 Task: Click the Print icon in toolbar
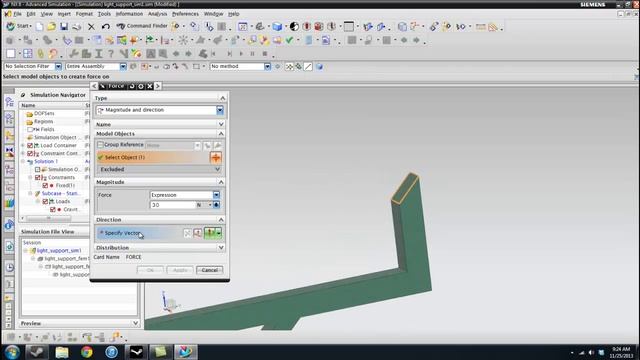(x=77, y=27)
